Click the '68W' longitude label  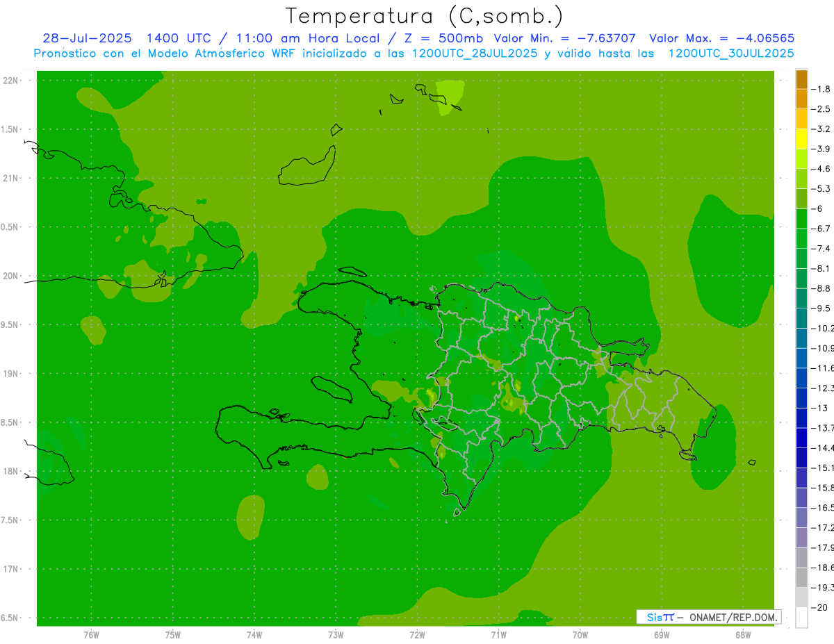pos(743,635)
